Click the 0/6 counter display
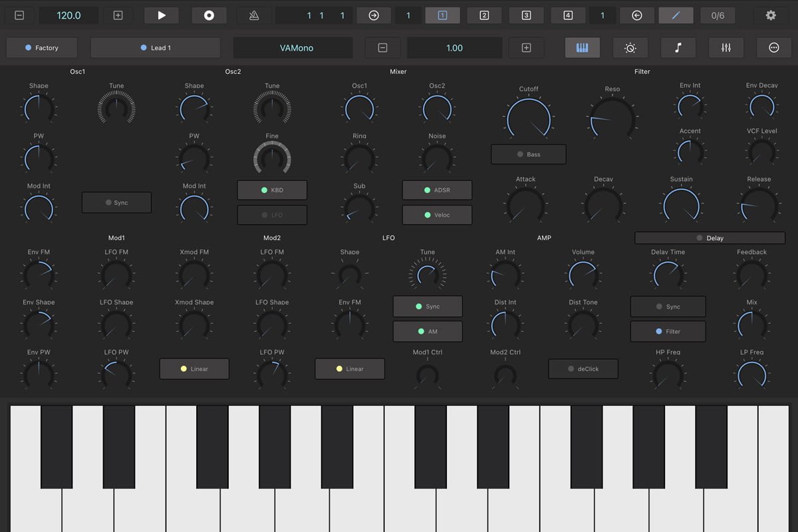This screenshot has width=798, height=532. 718,15
